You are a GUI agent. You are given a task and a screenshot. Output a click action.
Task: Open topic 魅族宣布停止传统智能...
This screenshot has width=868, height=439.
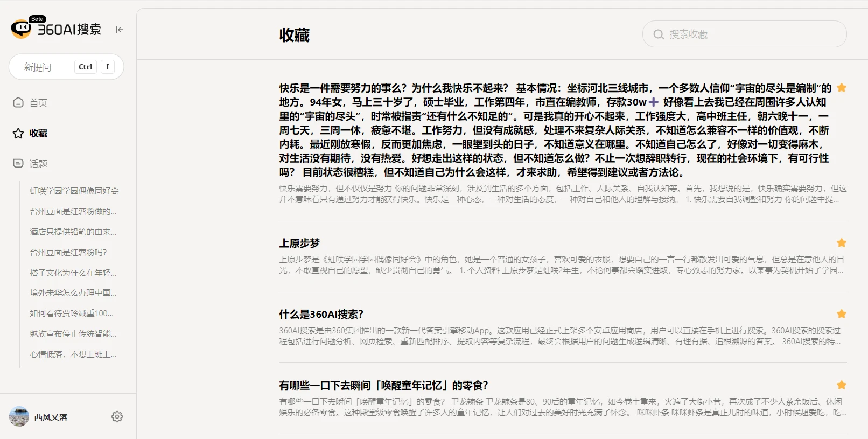73,333
